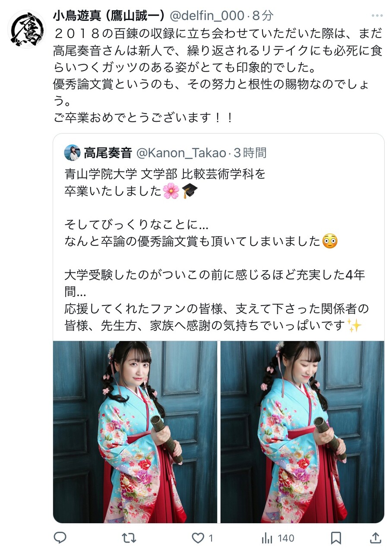
Task: Click the view count 140
Action: [x=286, y=538]
